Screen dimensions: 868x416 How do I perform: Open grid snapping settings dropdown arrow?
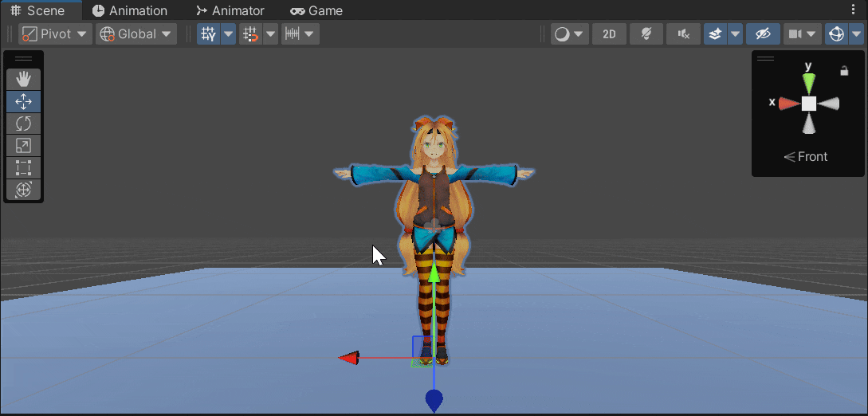click(270, 33)
